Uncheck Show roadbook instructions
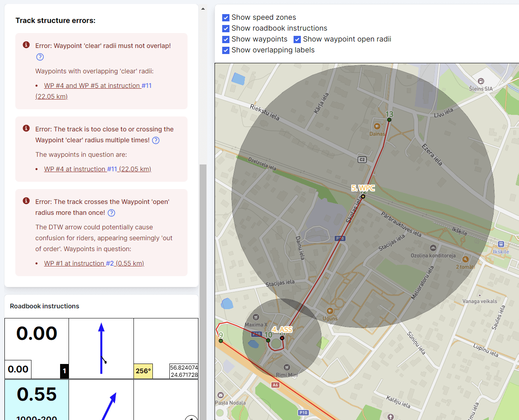This screenshot has width=519, height=420. pyautogui.click(x=225, y=28)
